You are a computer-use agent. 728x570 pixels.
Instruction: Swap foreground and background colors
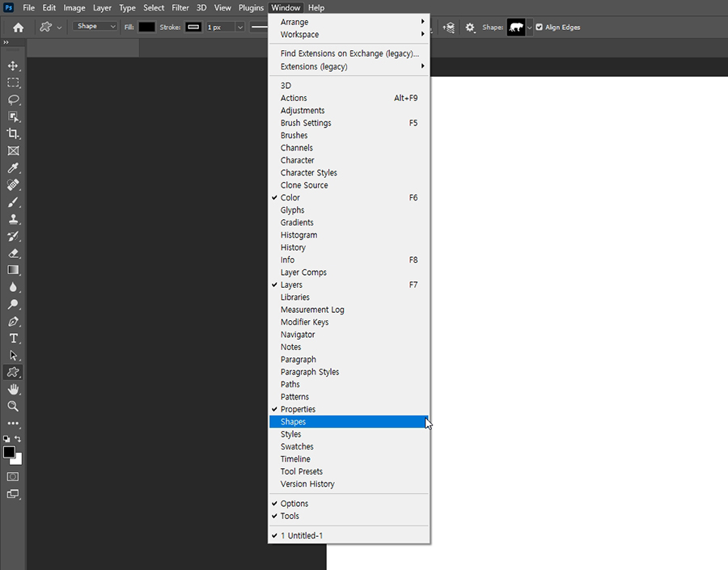18,439
